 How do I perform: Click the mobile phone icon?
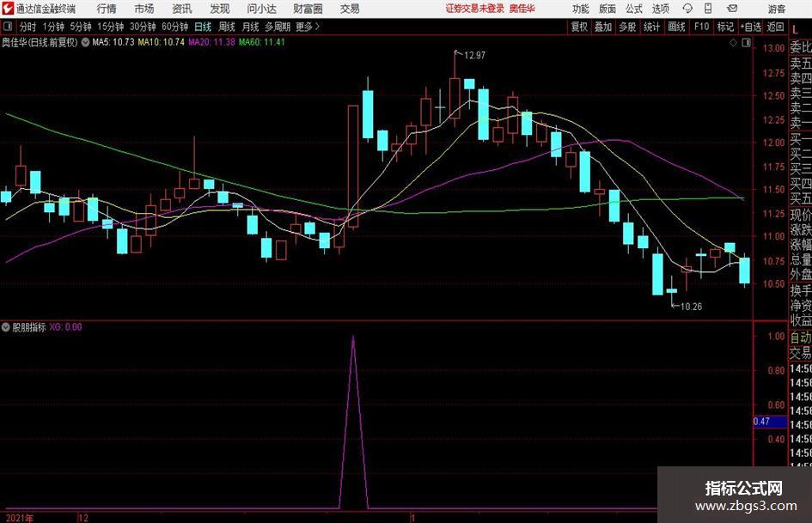point(708,9)
